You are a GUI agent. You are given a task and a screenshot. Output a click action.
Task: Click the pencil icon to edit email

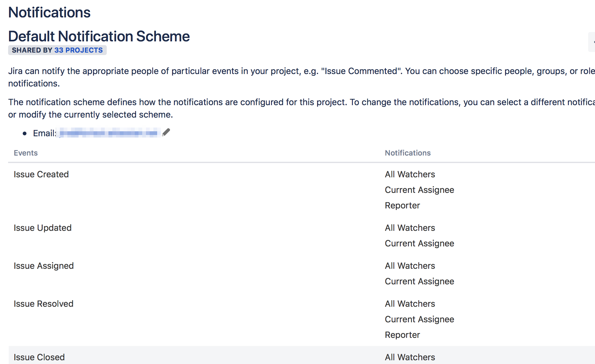click(166, 133)
